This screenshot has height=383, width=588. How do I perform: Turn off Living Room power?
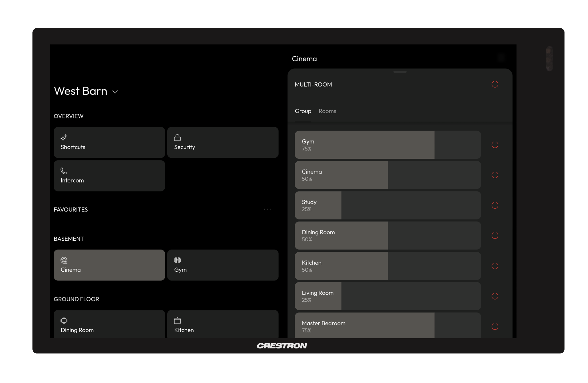495,296
